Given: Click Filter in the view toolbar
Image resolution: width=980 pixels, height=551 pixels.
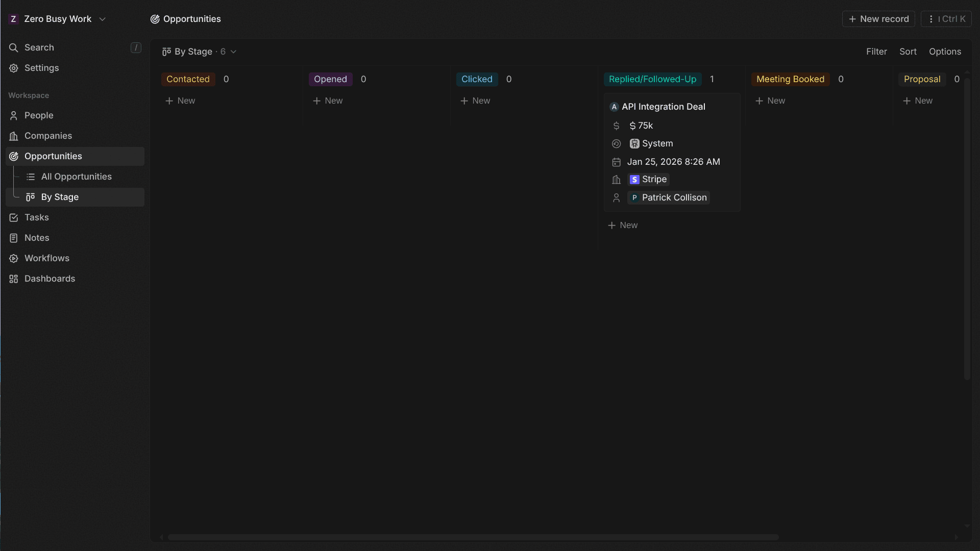Looking at the screenshot, I should [x=876, y=52].
